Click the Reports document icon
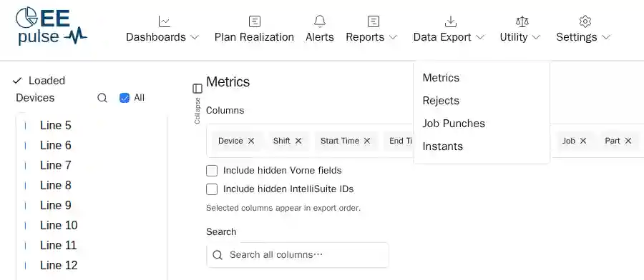644x280 pixels. tap(373, 21)
